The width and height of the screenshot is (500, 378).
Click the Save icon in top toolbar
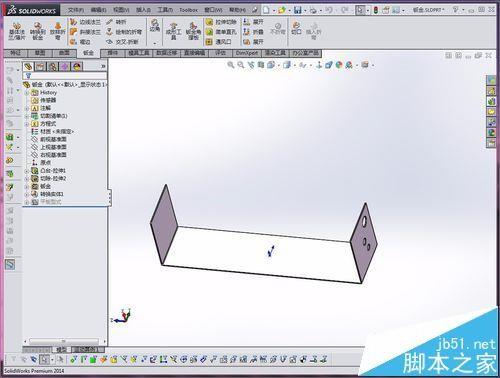pyautogui.click(x=298, y=10)
